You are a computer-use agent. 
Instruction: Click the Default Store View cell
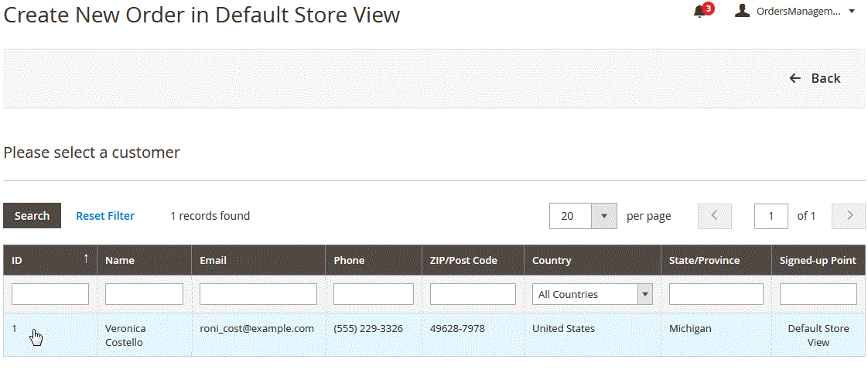click(818, 336)
